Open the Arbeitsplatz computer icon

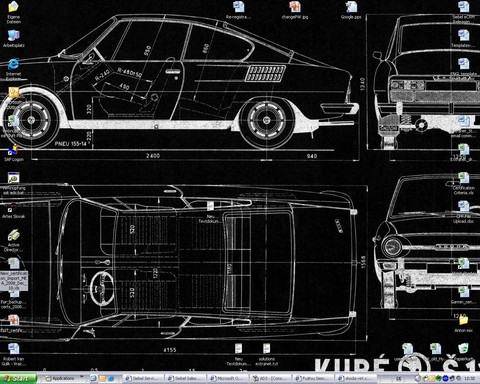(14, 38)
